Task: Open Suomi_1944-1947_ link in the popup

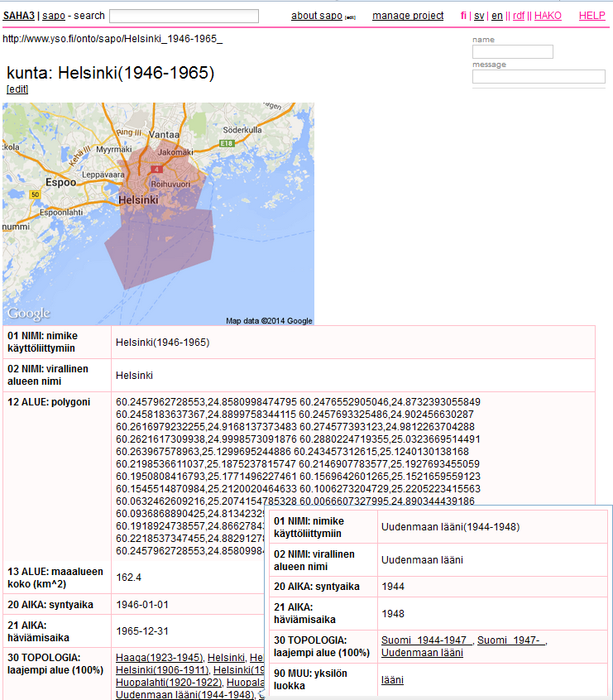Action: [x=426, y=640]
